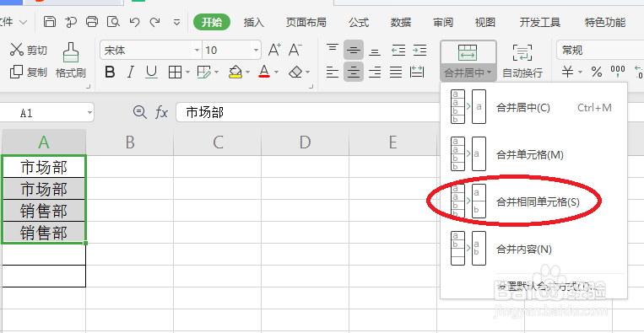
Task: Expand fill color dropdown arrow
Action: (x=247, y=73)
